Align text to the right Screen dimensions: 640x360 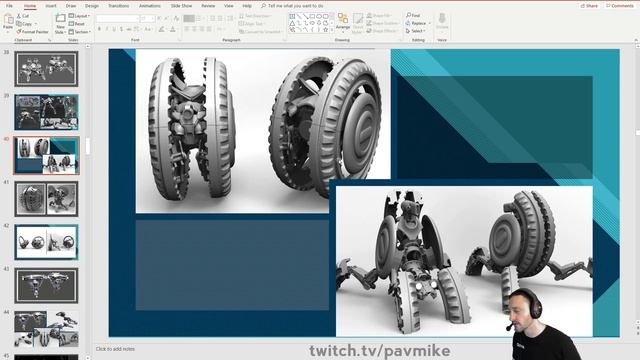pyautogui.click(x=202, y=29)
